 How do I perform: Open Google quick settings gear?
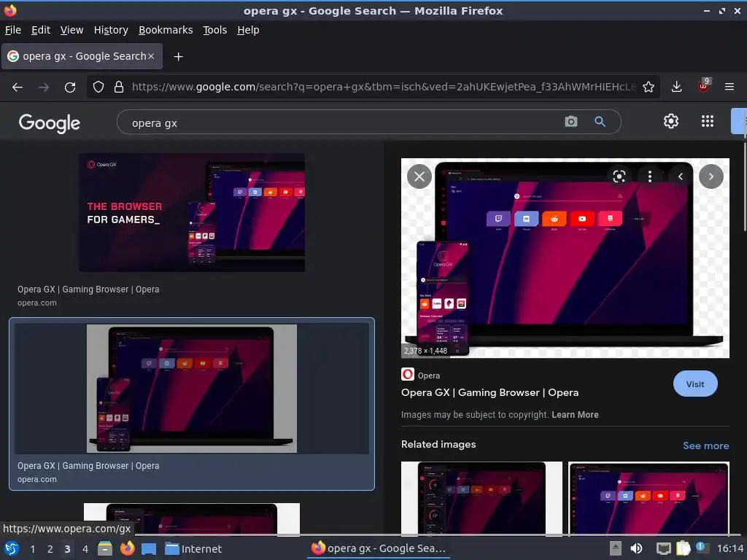(671, 121)
